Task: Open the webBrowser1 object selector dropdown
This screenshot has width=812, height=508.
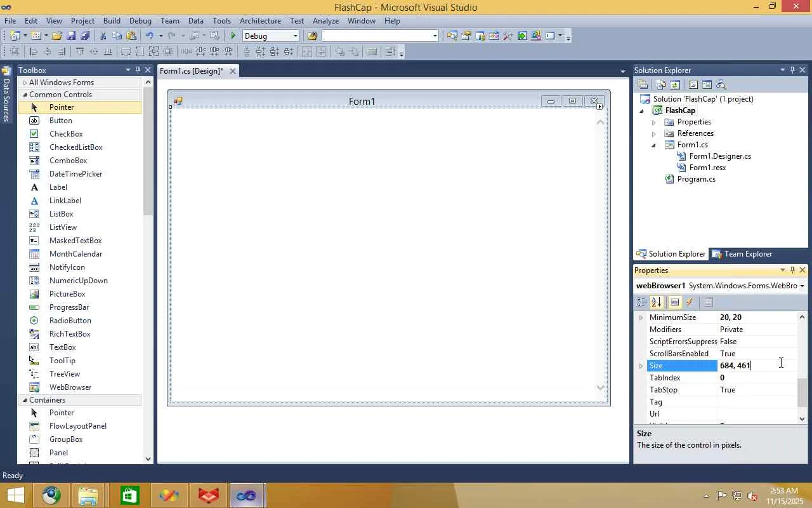Action: (802, 286)
